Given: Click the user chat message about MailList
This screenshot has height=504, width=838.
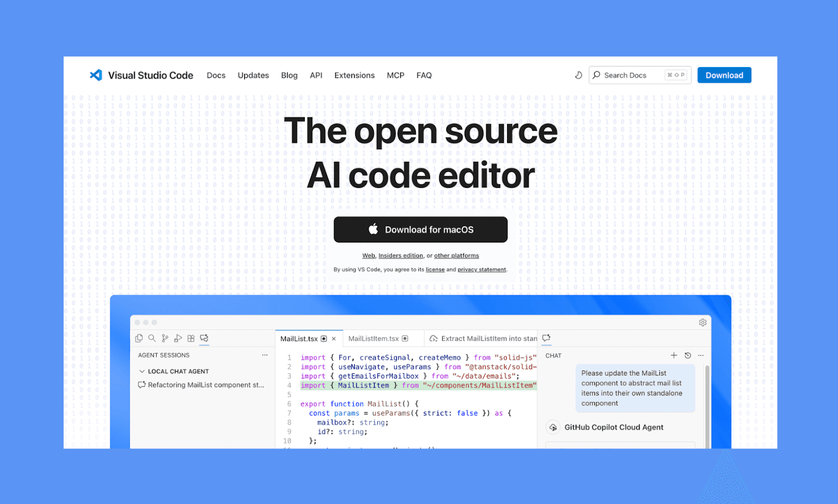Looking at the screenshot, I should [635, 388].
